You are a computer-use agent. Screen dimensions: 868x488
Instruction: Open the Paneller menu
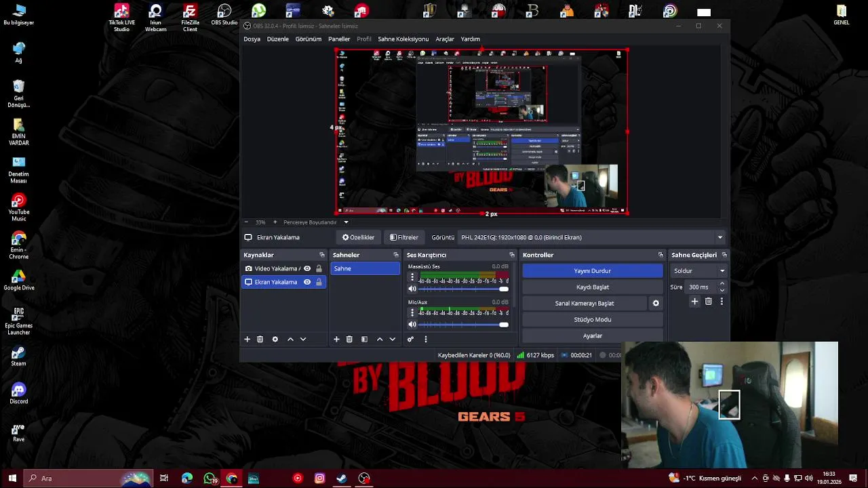pyautogui.click(x=339, y=39)
